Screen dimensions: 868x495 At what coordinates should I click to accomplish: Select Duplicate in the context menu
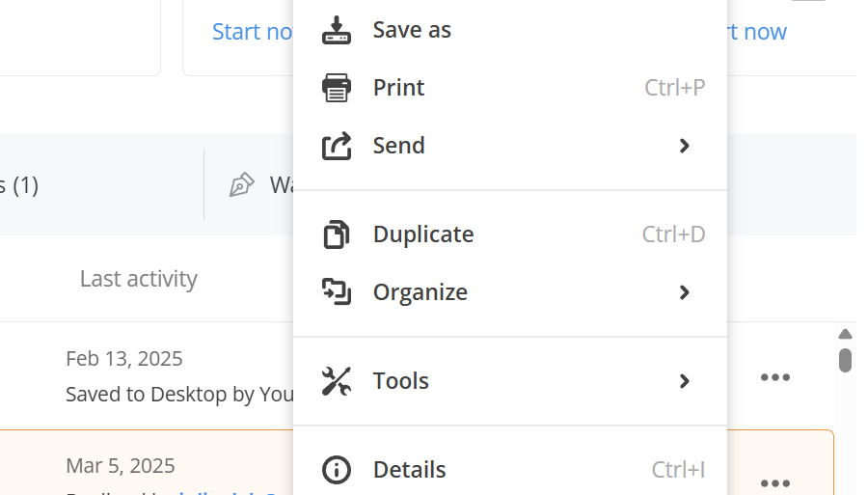point(510,234)
